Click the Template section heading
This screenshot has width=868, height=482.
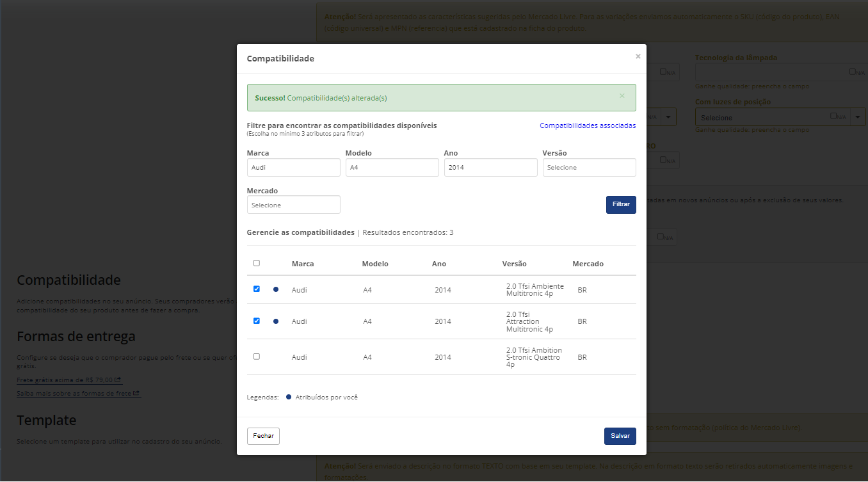tap(46, 421)
